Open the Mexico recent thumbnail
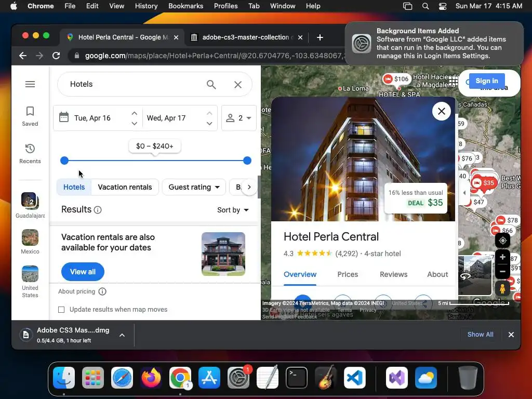The height and width of the screenshot is (399, 532). (30, 242)
